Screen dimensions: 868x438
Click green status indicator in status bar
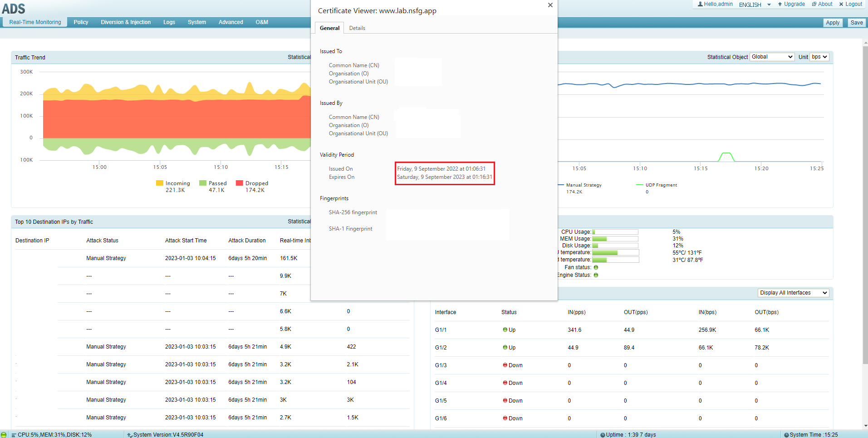pyautogui.click(x=4, y=435)
